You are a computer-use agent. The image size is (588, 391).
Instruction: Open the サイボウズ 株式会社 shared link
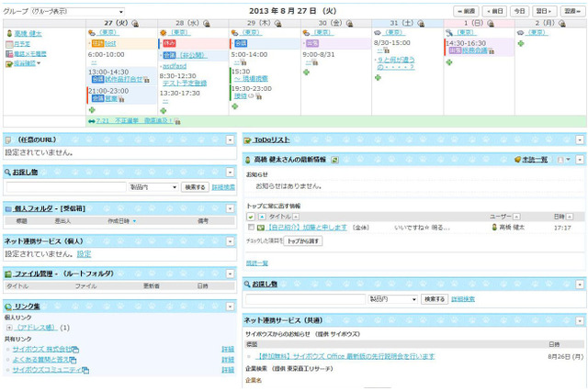click(x=42, y=349)
